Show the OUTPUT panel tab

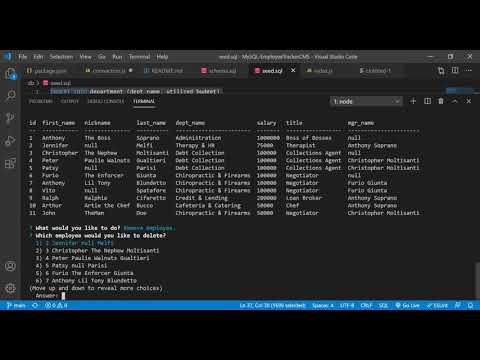coord(70,101)
